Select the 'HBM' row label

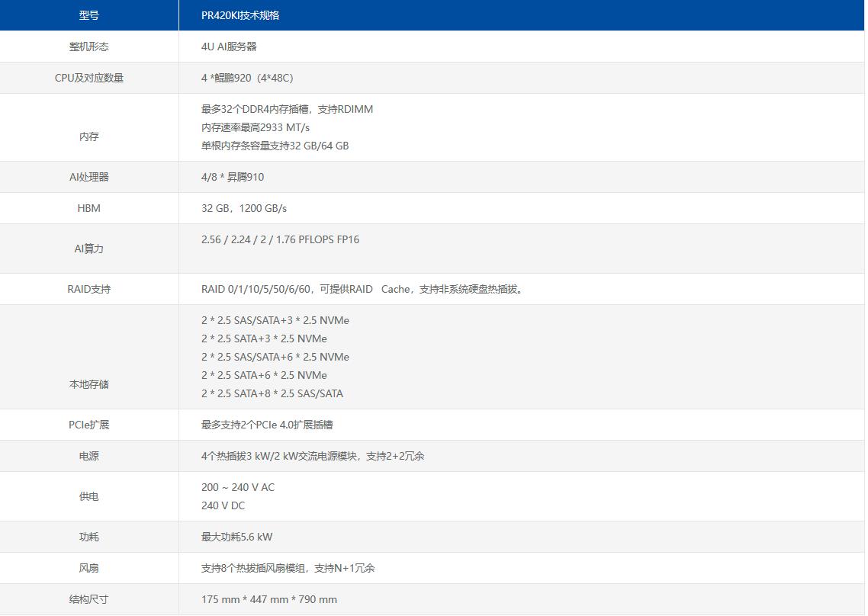pyautogui.click(x=89, y=208)
